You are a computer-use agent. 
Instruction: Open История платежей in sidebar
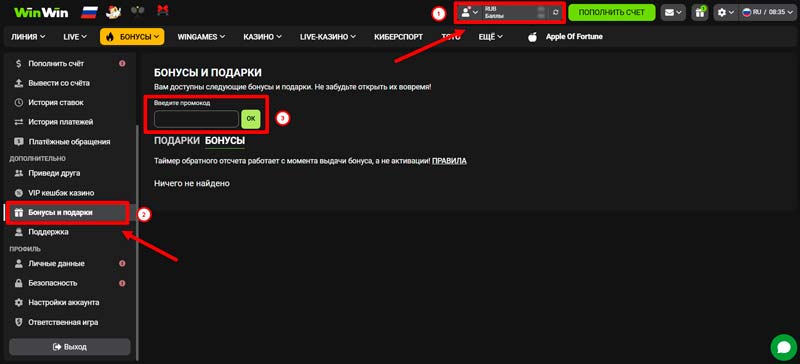click(61, 122)
